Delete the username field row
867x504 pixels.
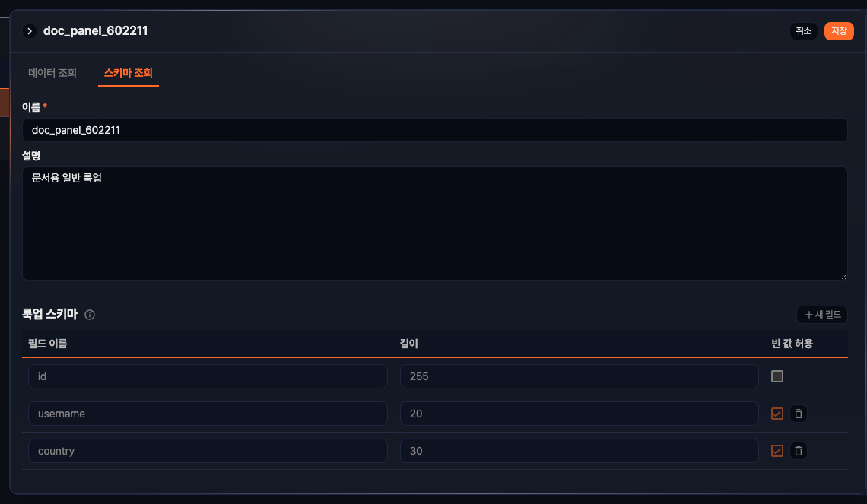(x=798, y=414)
